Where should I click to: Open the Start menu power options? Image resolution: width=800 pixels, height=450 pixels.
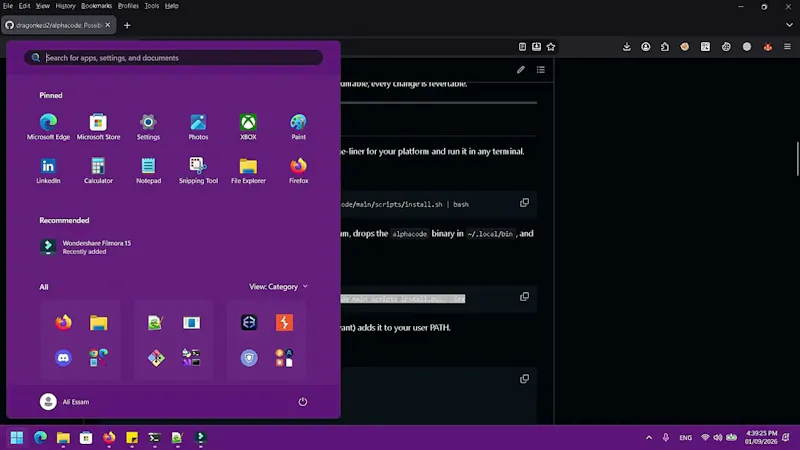coord(303,402)
